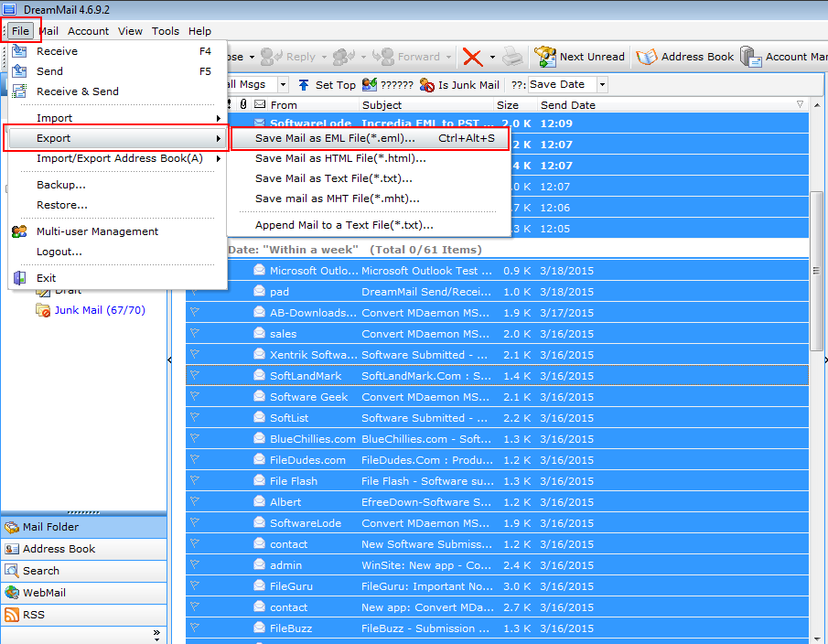The height and width of the screenshot is (644, 828).
Task: Open the Help menu
Action: tap(199, 31)
